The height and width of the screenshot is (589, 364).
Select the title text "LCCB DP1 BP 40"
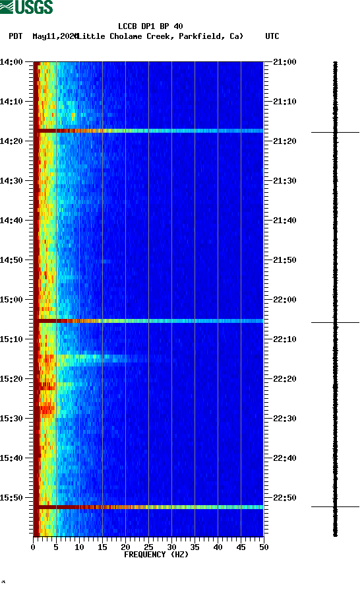(150, 26)
